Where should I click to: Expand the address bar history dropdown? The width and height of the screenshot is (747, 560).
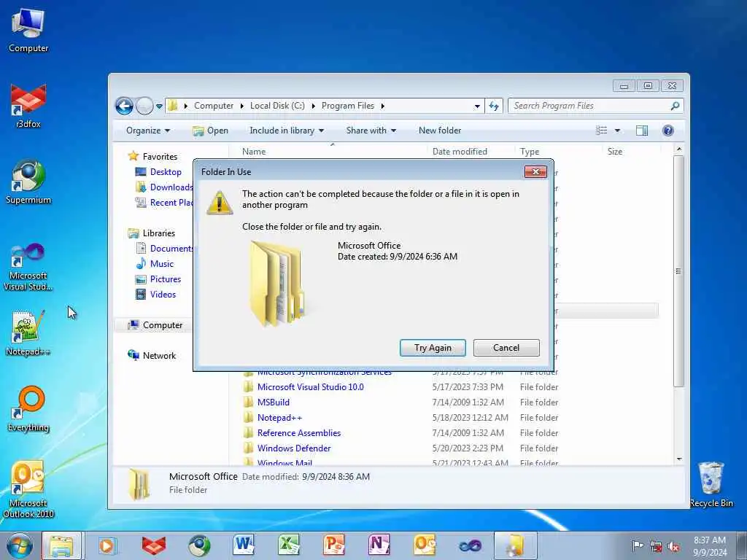[x=477, y=106]
